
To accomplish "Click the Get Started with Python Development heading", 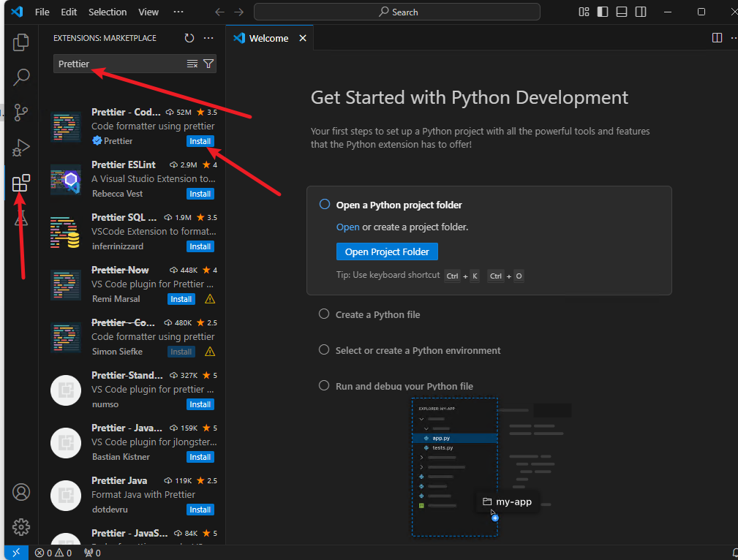I will click(x=470, y=97).
